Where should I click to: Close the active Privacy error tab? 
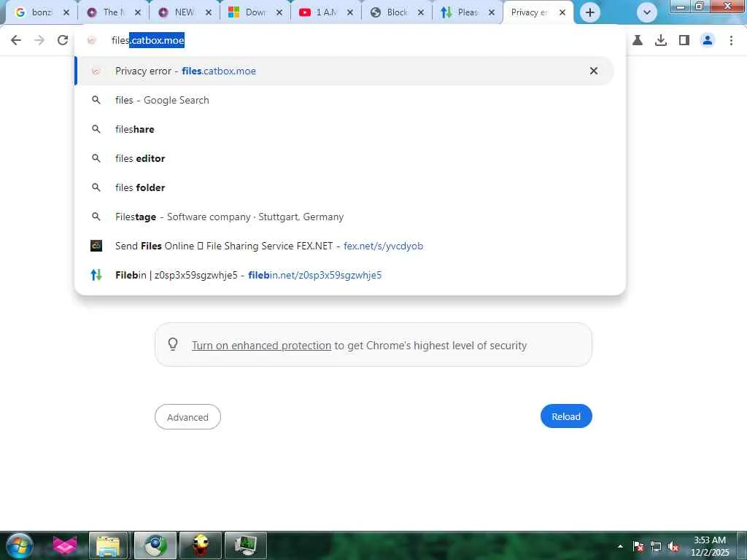pos(562,12)
